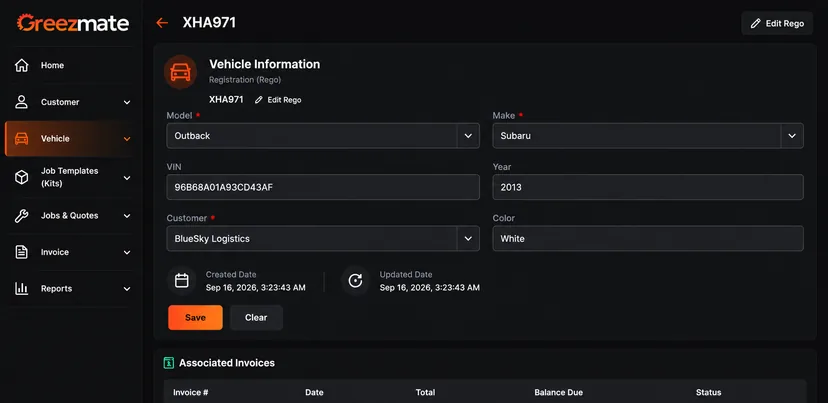The width and height of the screenshot is (828, 403).
Task: Click the Greezmate logo
Action: click(73, 23)
